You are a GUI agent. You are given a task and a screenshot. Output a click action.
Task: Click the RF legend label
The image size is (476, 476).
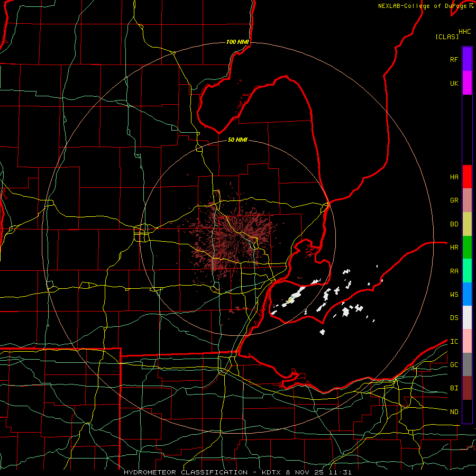(454, 59)
